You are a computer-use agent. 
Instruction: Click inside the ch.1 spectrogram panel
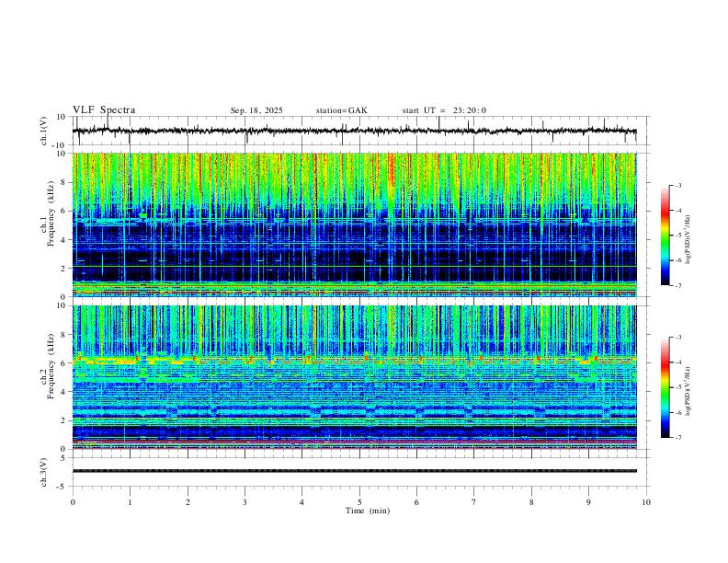click(354, 224)
